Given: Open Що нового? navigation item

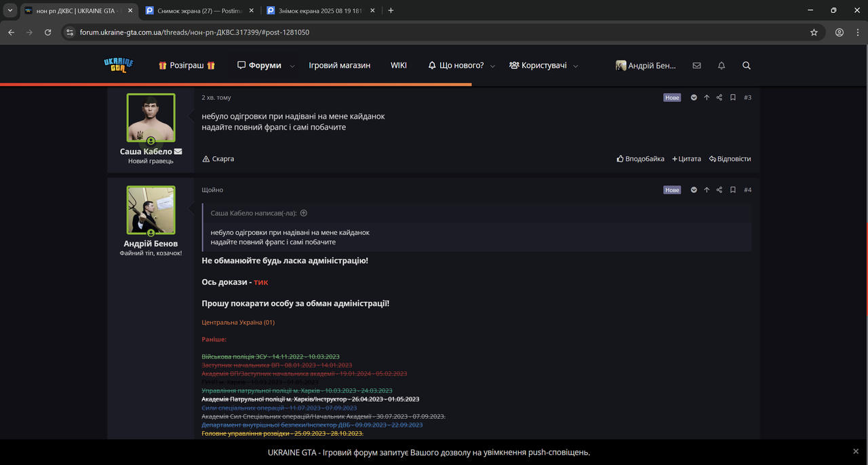Looking at the screenshot, I should tap(456, 65).
